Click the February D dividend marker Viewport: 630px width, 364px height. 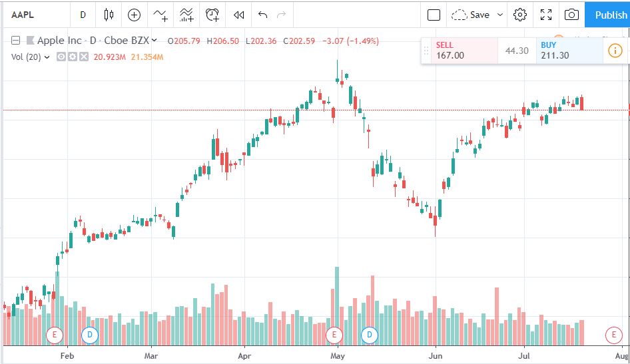coord(90,335)
